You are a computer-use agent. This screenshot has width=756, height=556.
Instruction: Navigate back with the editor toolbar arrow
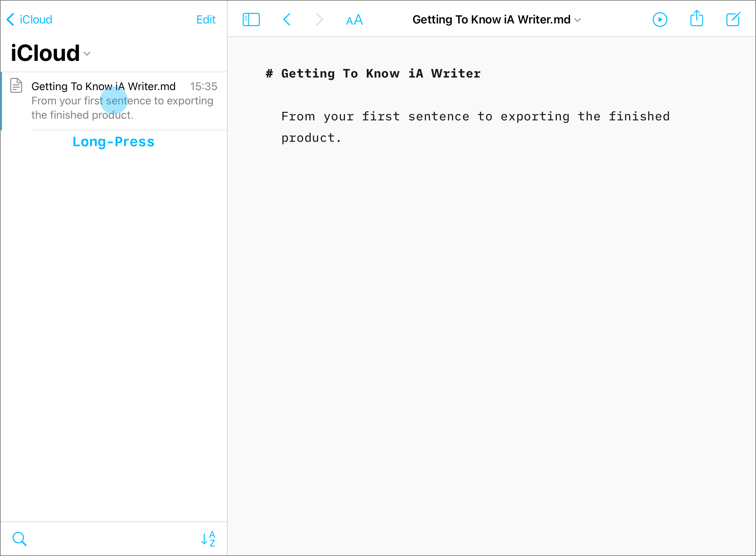287,20
